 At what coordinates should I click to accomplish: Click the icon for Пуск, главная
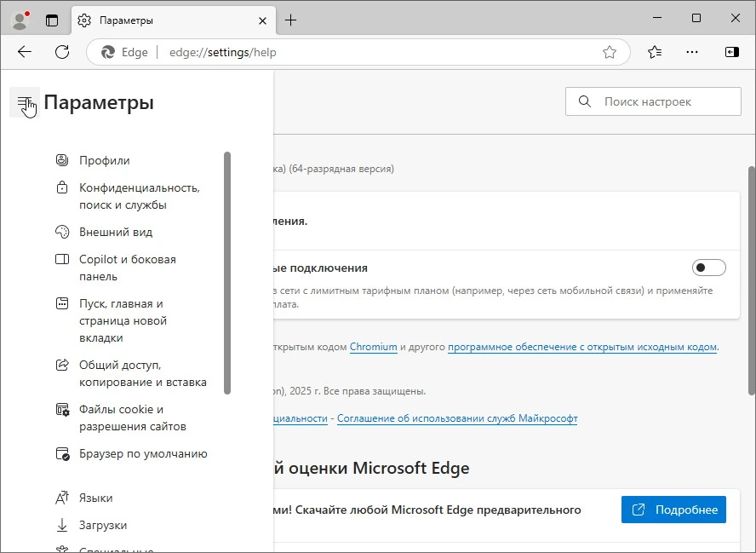pyautogui.click(x=62, y=303)
